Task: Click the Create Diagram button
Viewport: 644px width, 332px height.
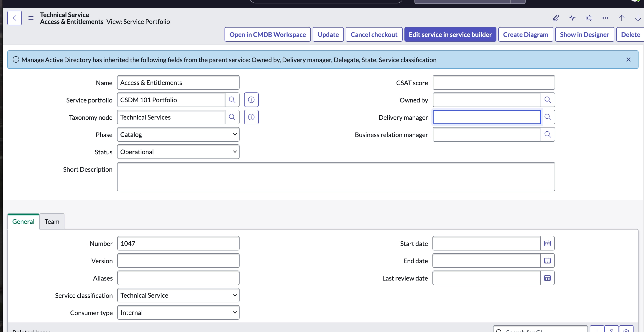Action: [526, 35]
